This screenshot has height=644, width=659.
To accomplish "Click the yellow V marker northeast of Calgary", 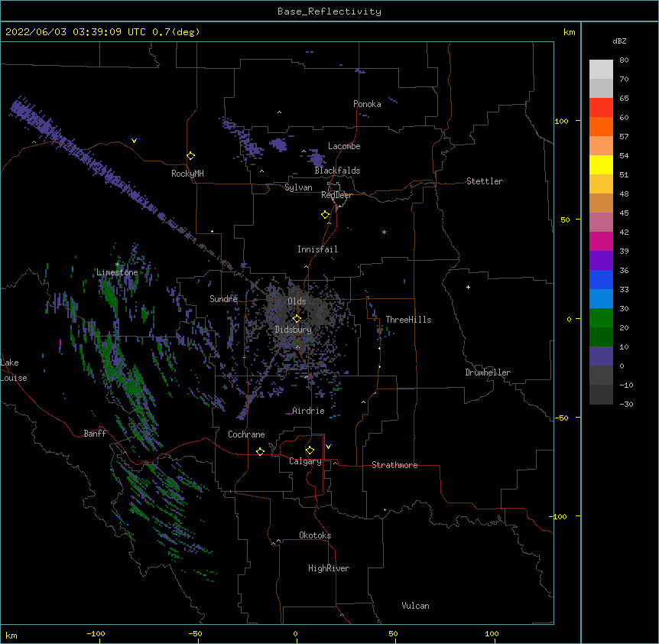I will (328, 447).
